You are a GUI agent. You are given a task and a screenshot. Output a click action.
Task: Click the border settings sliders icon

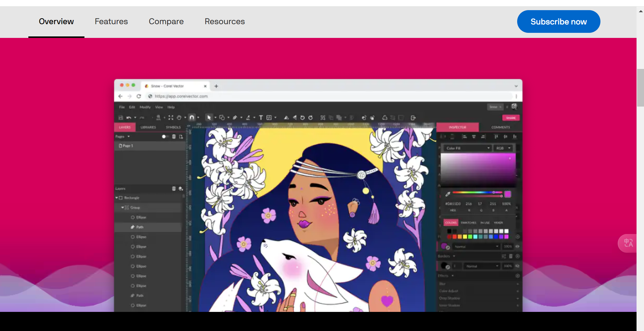coord(504,256)
